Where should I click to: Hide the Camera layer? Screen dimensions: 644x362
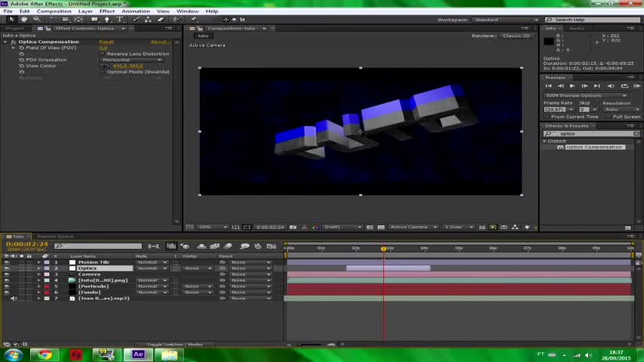click(x=7, y=274)
